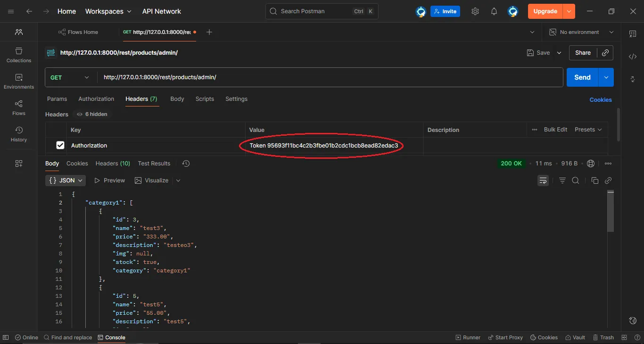Image resolution: width=644 pixels, height=344 pixels.
Task: Toggle the Authorization header checkbox
Action: pos(60,145)
